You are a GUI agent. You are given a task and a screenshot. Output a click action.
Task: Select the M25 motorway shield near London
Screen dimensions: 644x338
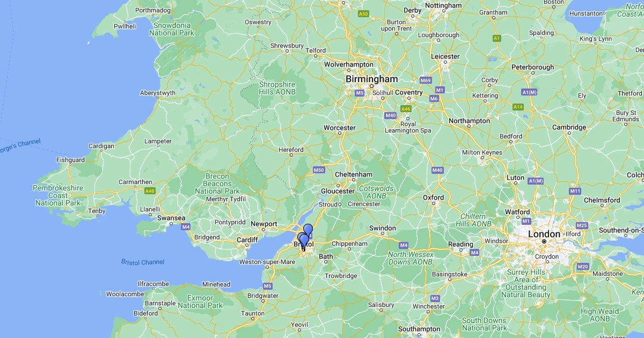(581, 225)
